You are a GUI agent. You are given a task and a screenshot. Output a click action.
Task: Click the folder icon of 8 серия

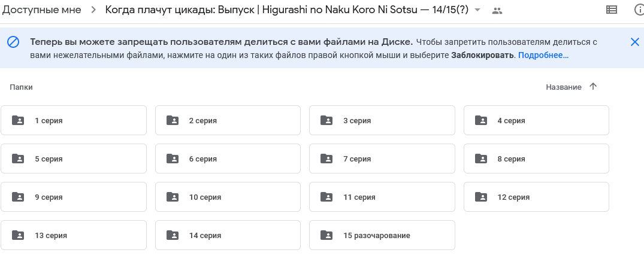[481, 159]
